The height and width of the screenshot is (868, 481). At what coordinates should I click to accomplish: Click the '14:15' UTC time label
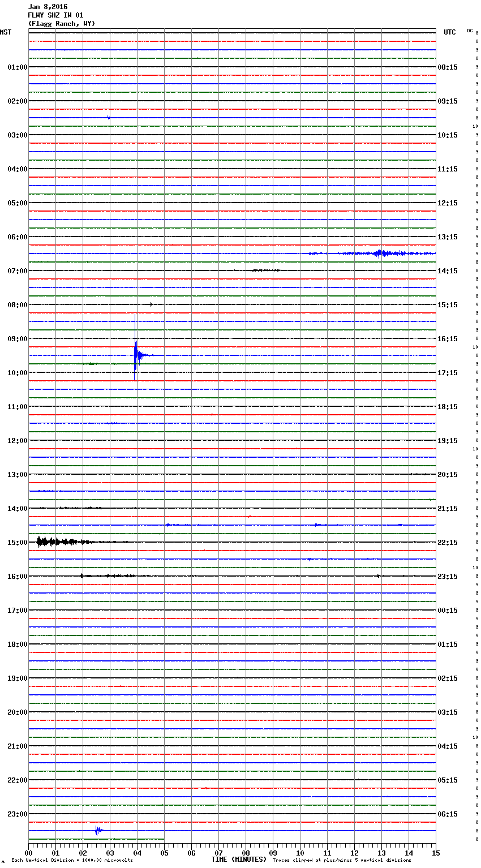[448, 271]
